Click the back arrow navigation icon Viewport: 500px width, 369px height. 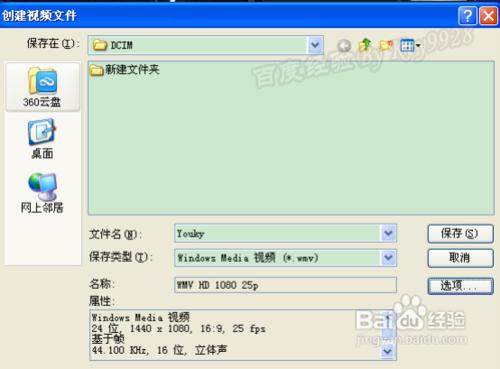pyautogui.click(x=344, y=45)
